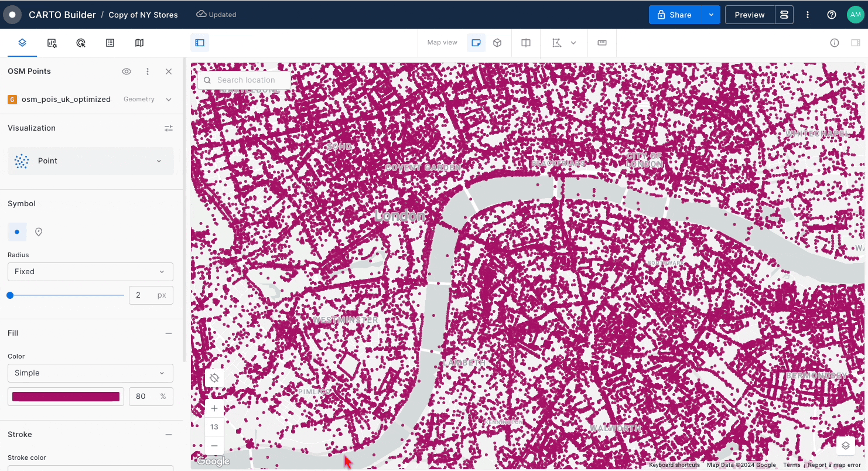868x471 pixels.
Task: Select the circle point symbol option
Action: coord(17,232)
